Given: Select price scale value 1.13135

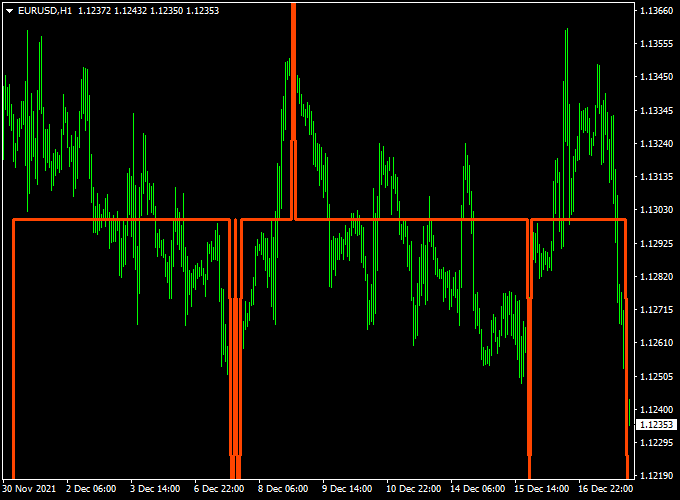Looking at the screenshot, I should click(x=656, y=176).
